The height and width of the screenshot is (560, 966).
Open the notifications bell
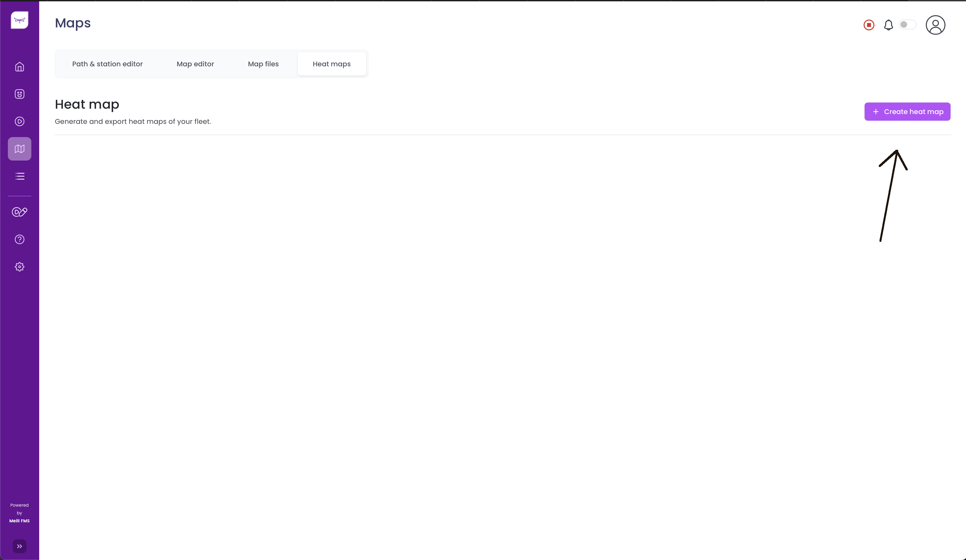888,25
